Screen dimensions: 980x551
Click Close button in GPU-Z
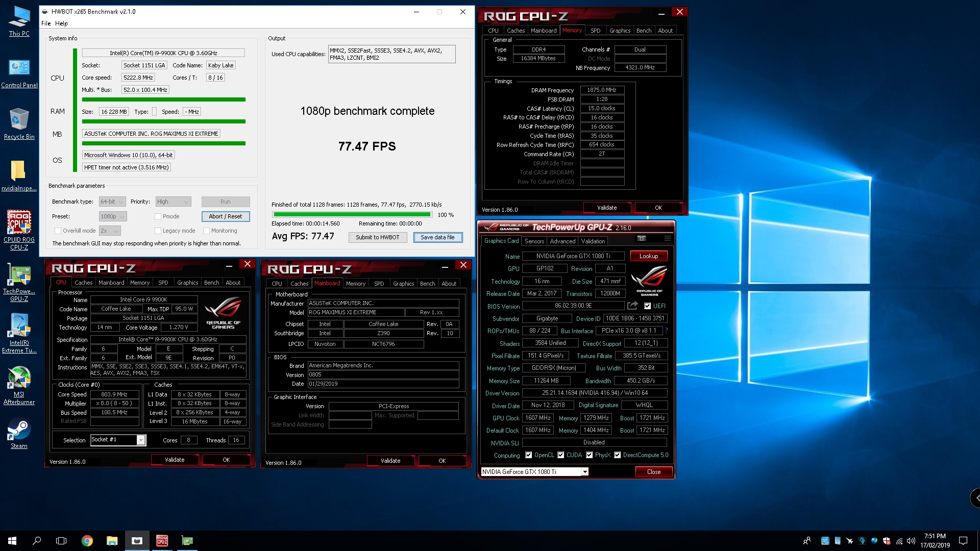(653, 472)
